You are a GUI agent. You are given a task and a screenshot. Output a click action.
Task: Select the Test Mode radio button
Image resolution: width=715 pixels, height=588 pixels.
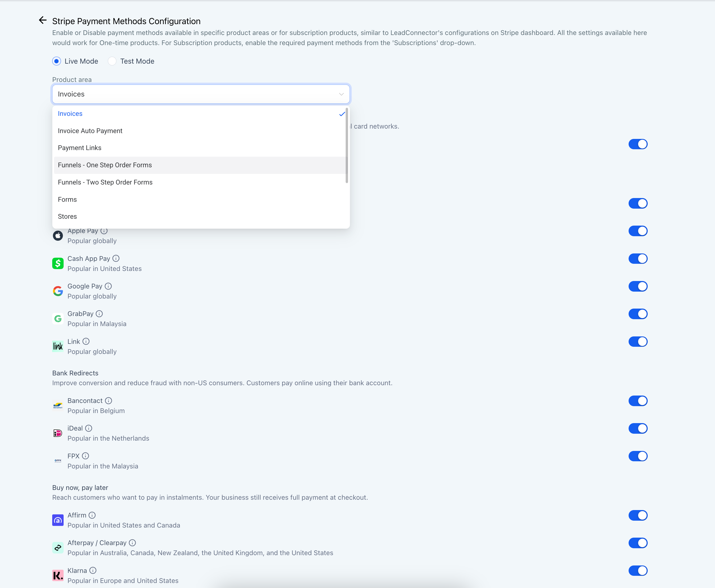pyautogui.click(x=112, y=61)
